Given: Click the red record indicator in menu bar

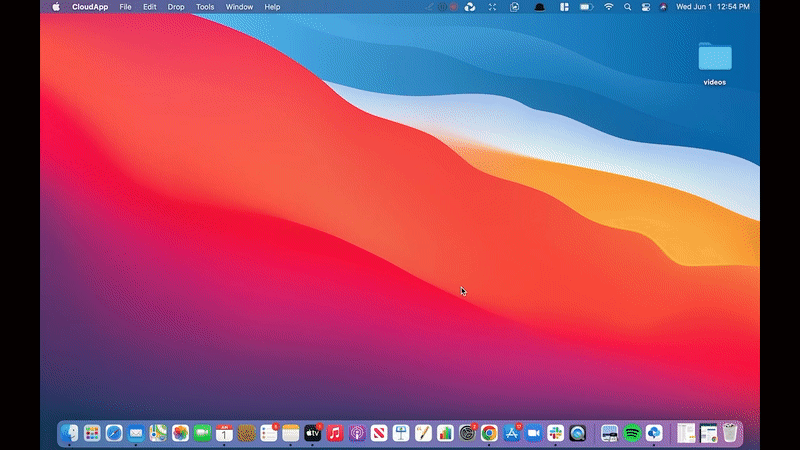Looking at the screenshot, I should click(453, 7).
